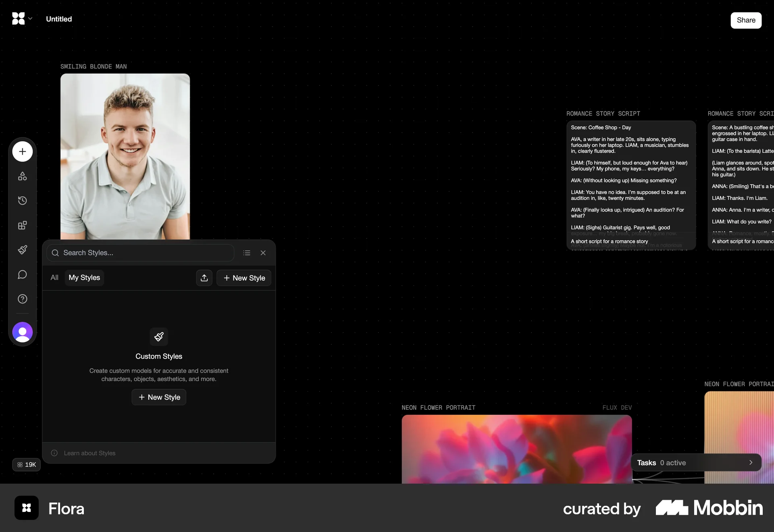Select the All styles filter
This screenshot has width=774, height=532.
pos(54,278)
